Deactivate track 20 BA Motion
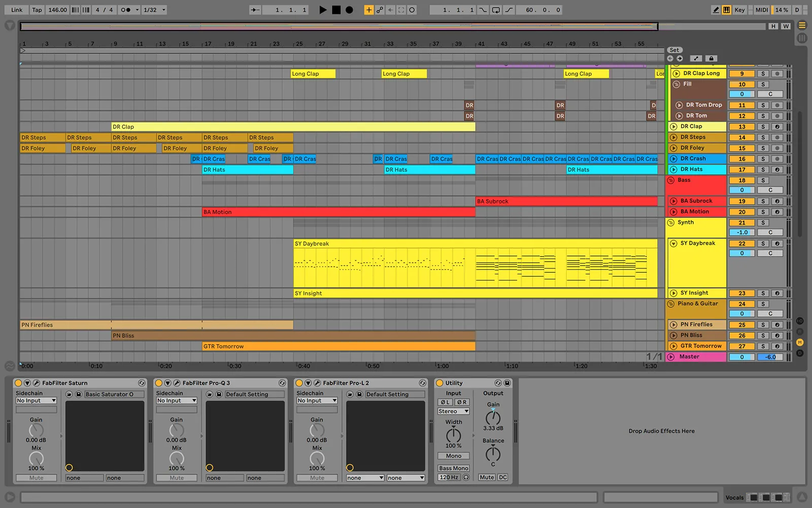Screen dimensions: 812x508 tap(742, 212)
